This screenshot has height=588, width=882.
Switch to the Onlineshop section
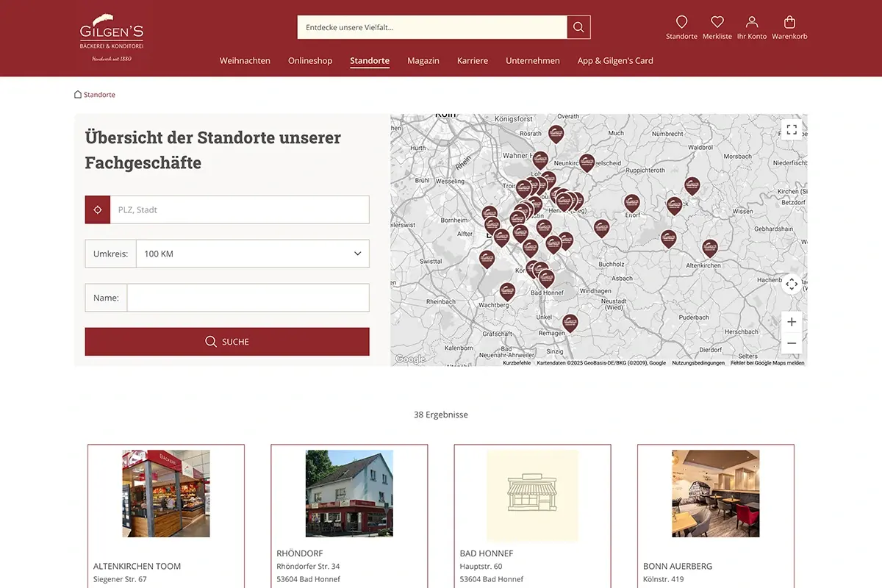coord(310,60)
